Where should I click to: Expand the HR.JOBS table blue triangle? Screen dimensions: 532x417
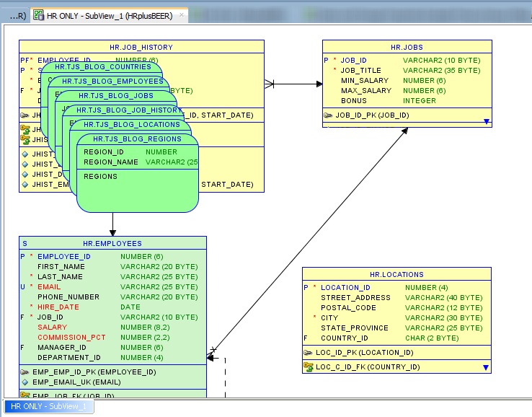(486, 121)
